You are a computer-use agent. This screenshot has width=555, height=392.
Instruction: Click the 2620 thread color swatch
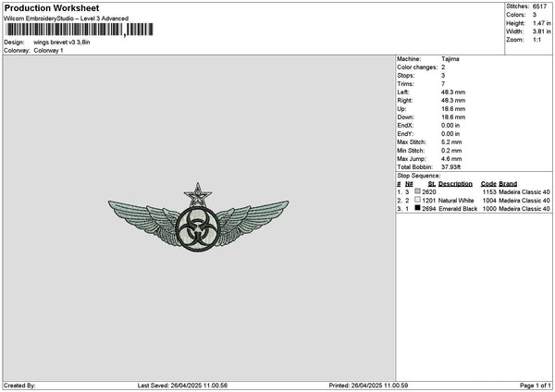tap(418, 191)
